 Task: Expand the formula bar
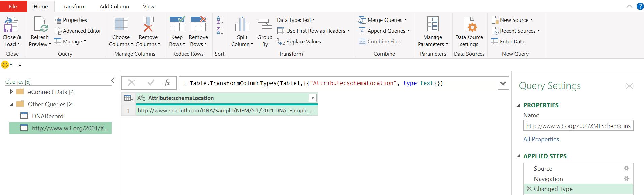[x=503, y=83]
